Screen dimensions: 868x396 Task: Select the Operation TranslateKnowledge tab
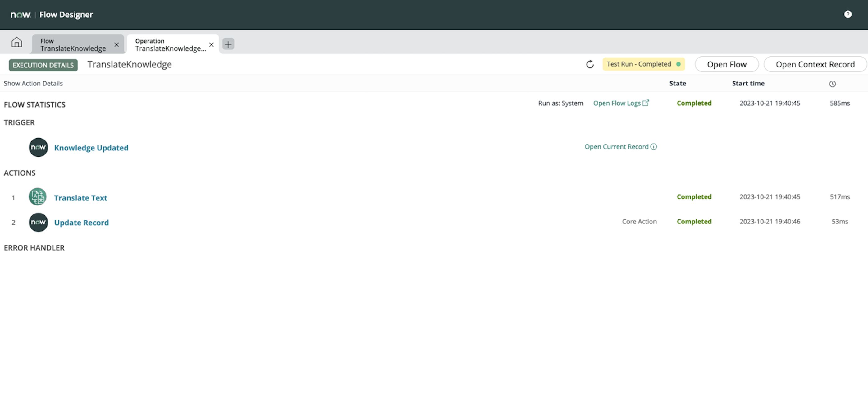tap(170, 44)
